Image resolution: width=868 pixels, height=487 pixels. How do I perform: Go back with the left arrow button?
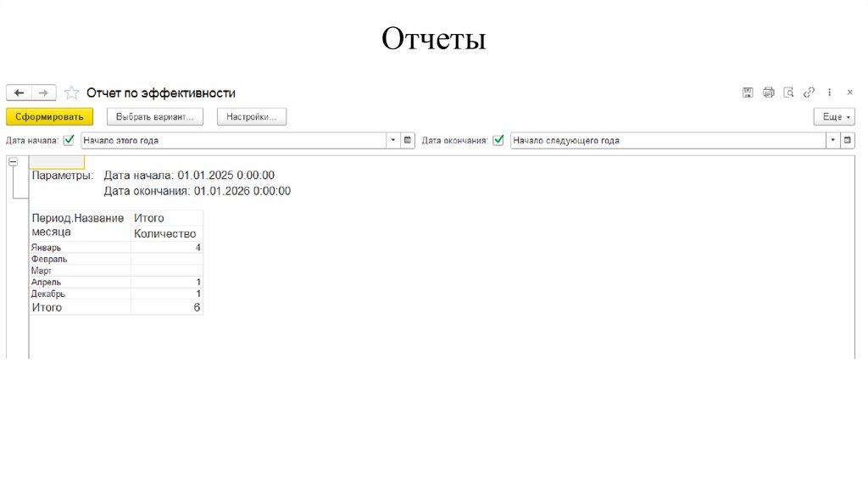pos(19,92)
